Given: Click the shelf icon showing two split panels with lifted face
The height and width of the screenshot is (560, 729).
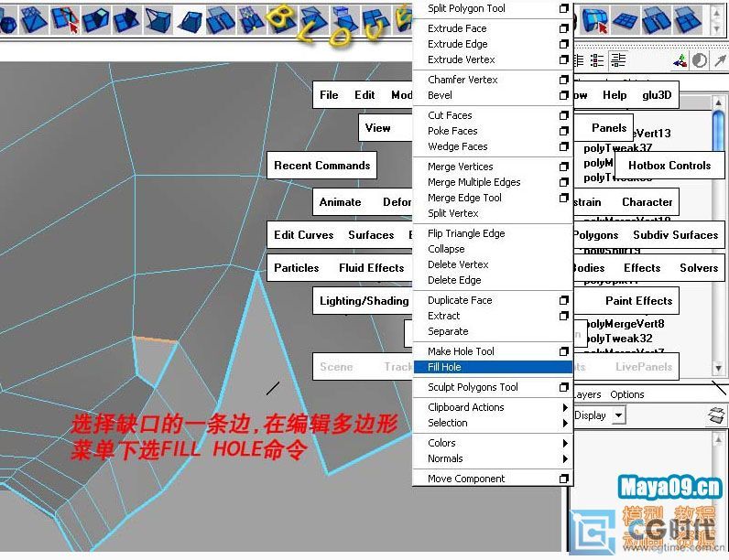Looking at the screenshot, I should tap(221, 20).
